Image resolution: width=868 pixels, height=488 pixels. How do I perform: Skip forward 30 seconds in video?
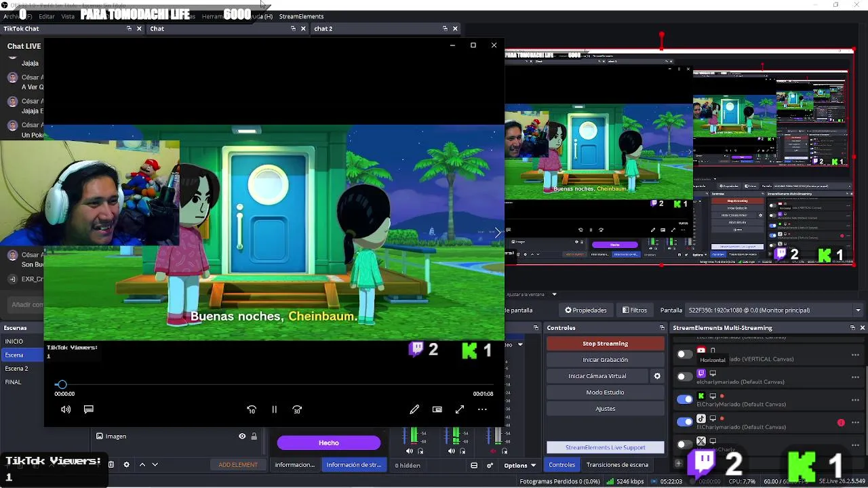(297, 409)
